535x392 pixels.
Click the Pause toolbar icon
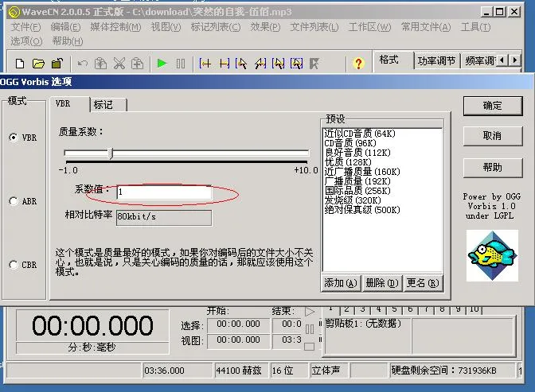(x=181, y=64)
